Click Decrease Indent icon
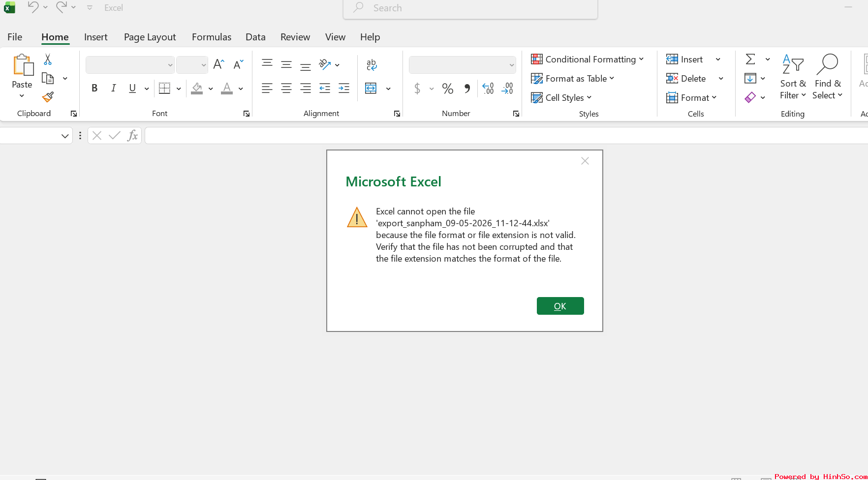The image size is (868, 480). point(325,89)
